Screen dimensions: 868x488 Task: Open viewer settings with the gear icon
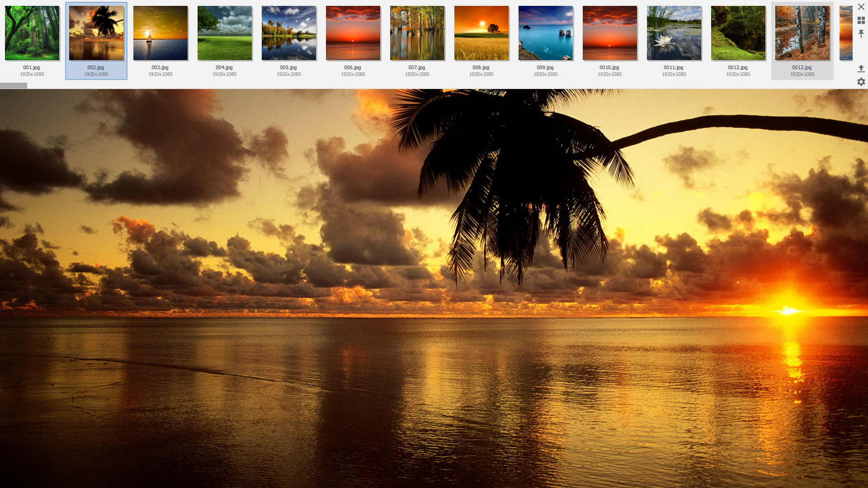pos(861,82)
